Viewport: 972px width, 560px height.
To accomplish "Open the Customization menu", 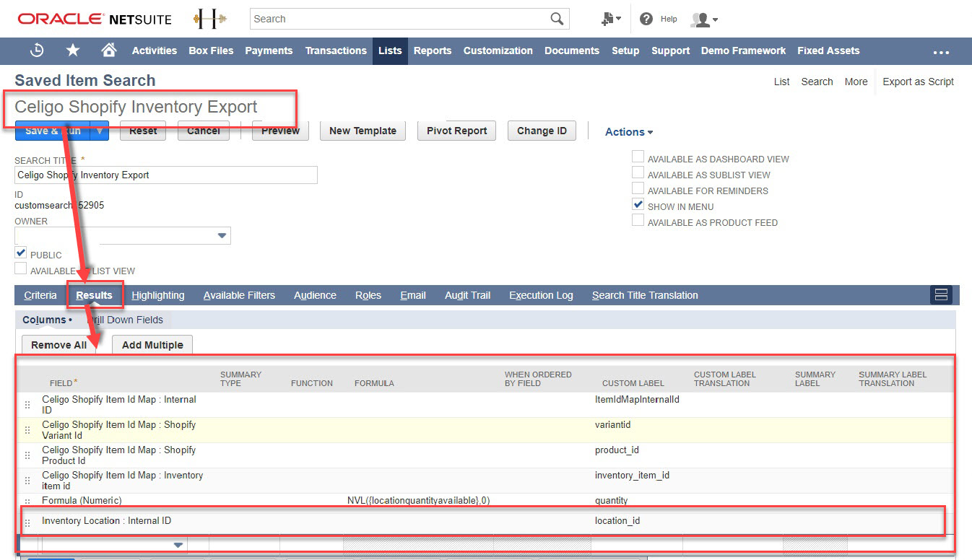I will click(x=498, y=51).
